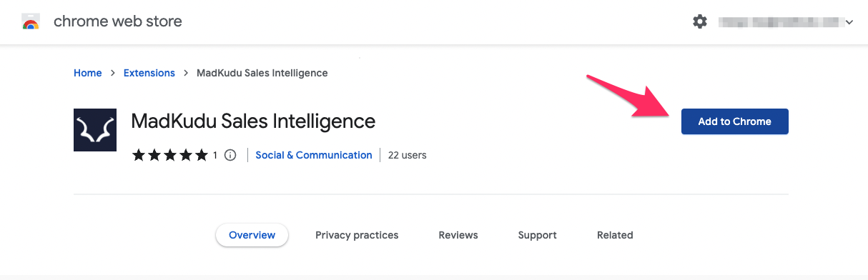
Task: Click the MadKudu Sales Intelligence heading
Action: tap(253, 121)
